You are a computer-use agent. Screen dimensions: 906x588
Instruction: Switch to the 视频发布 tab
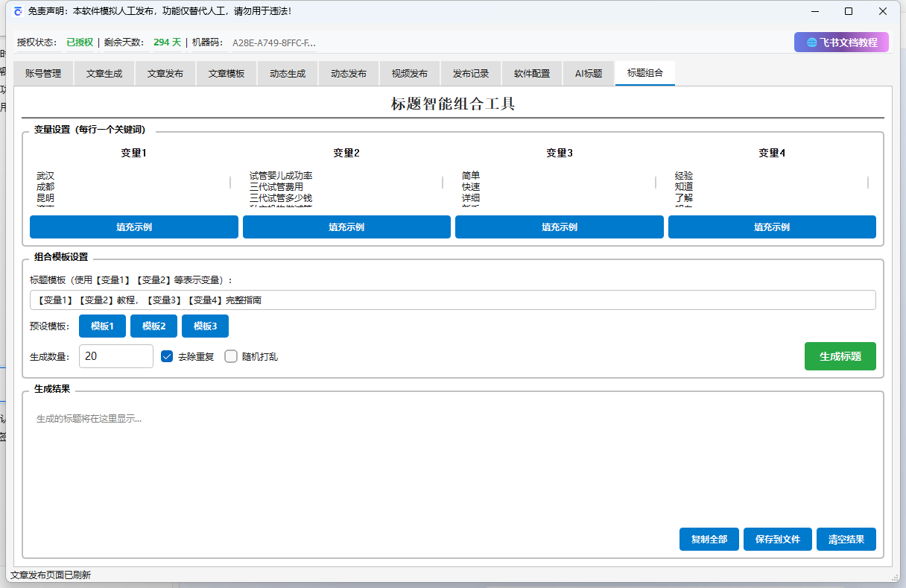pos(409,73)
